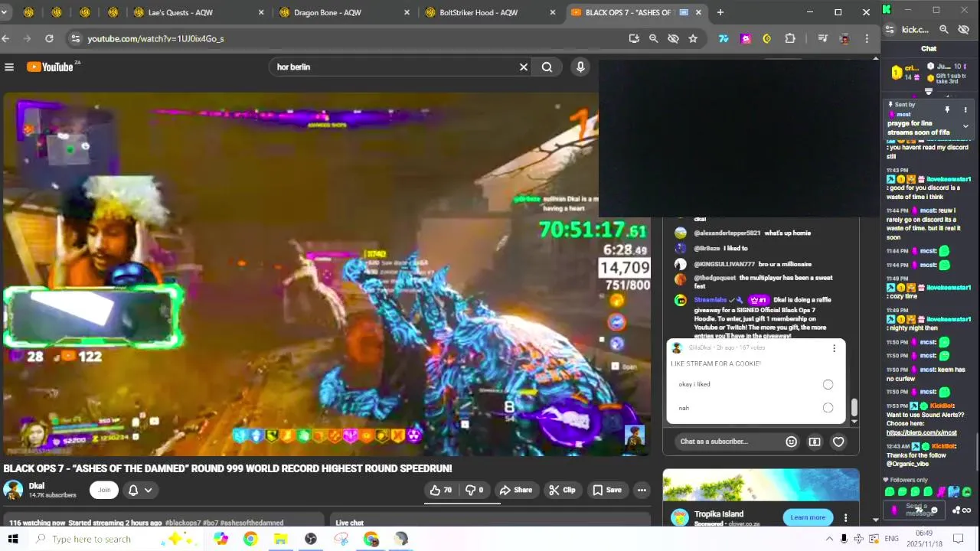
Task: Open YouTube chat emoji picker
Action: pyautogui.click(x=791, y=442)
